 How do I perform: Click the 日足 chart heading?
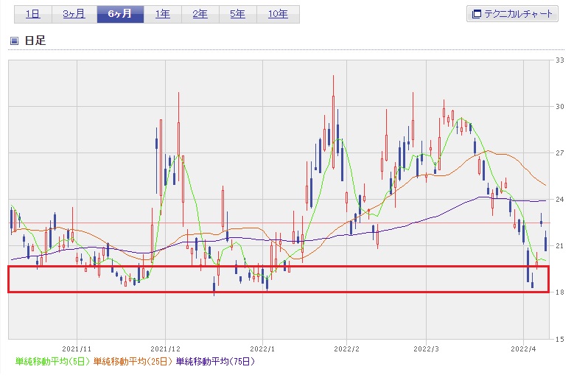[35, 41]
